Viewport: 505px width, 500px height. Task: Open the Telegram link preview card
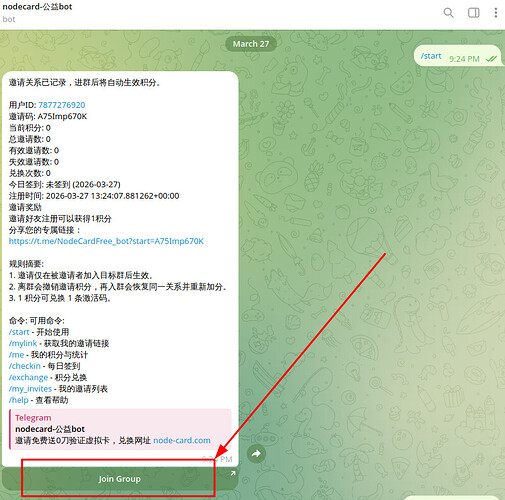(120, 429)
